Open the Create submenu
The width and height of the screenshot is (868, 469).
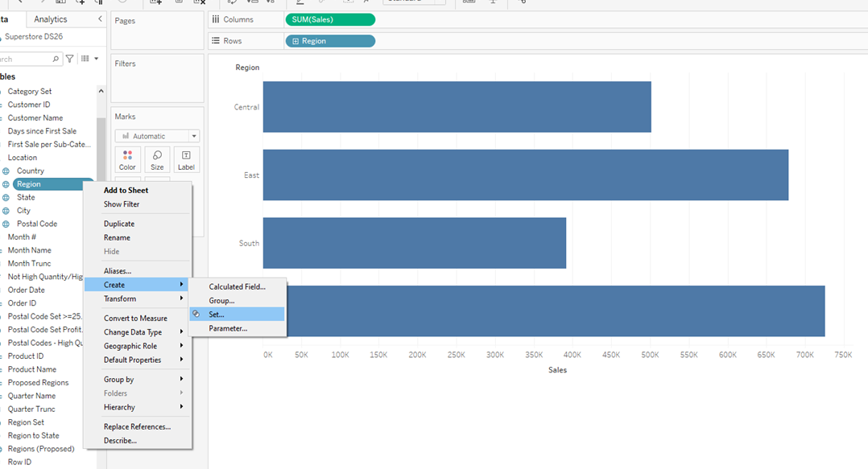tap(138, 285)
